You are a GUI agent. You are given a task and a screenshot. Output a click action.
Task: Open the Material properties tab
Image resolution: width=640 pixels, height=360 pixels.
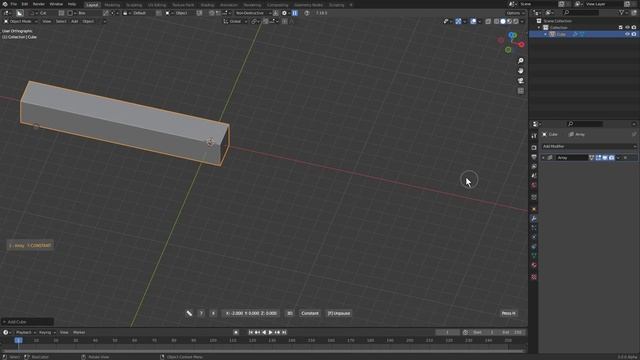coord(534,265)
